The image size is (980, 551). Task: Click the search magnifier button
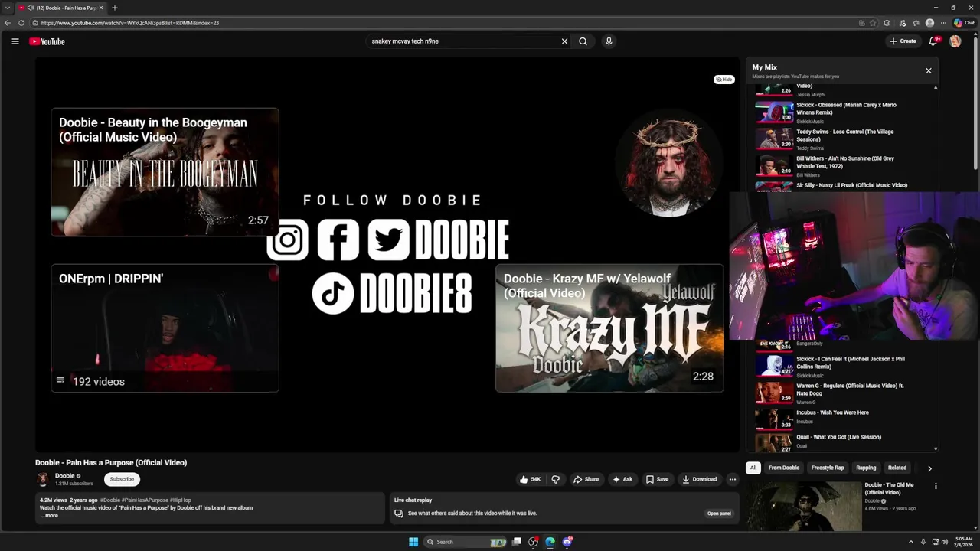583,41
